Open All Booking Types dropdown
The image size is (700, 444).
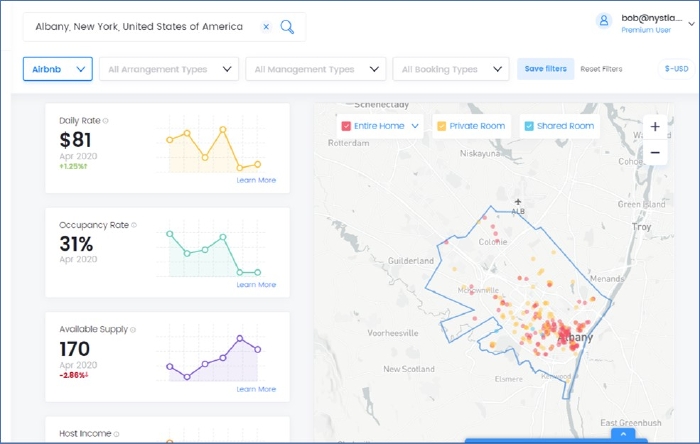click(x=451, y=69)
